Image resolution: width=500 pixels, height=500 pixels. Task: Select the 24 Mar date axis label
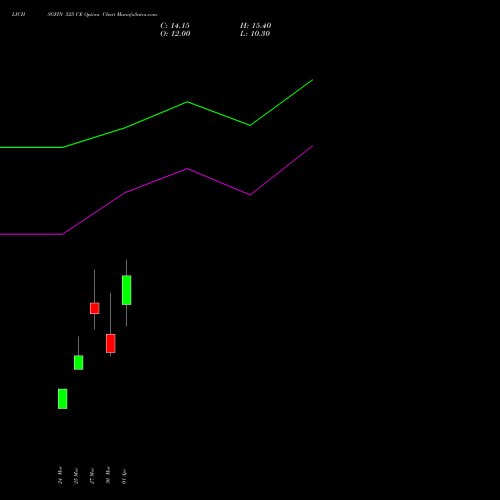coord(60,475)
